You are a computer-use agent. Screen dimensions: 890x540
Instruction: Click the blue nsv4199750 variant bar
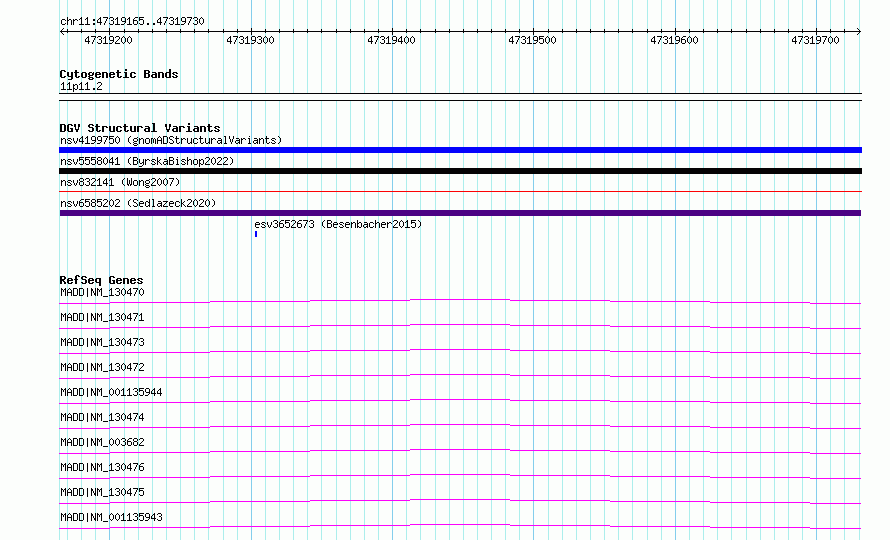[x=460, y=150]
